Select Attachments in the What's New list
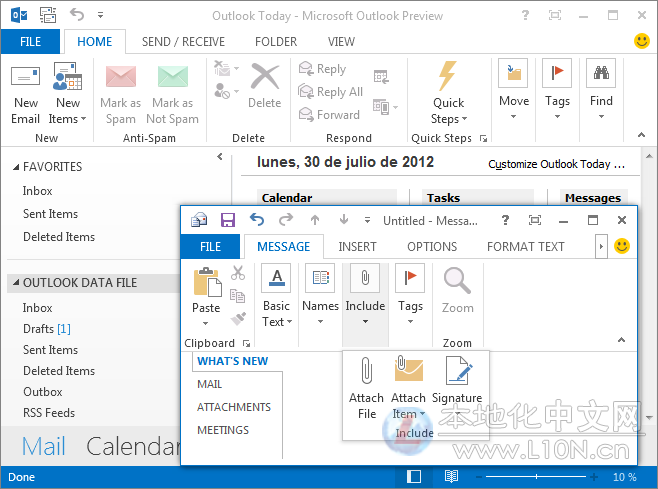 (x=234, y=407)
